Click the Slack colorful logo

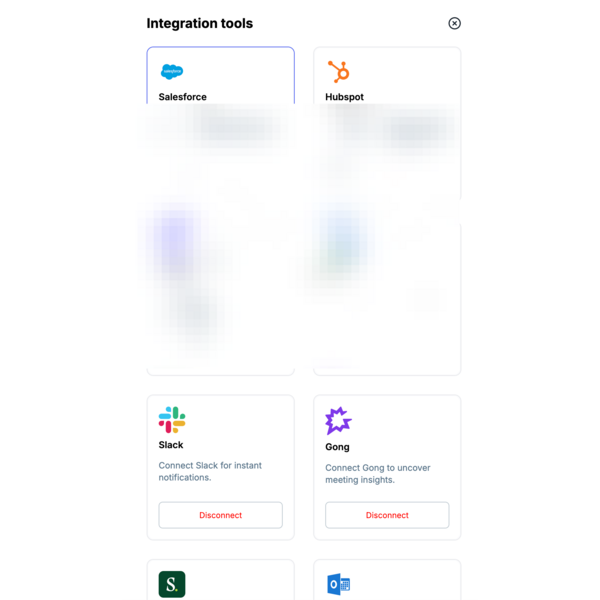172,419
